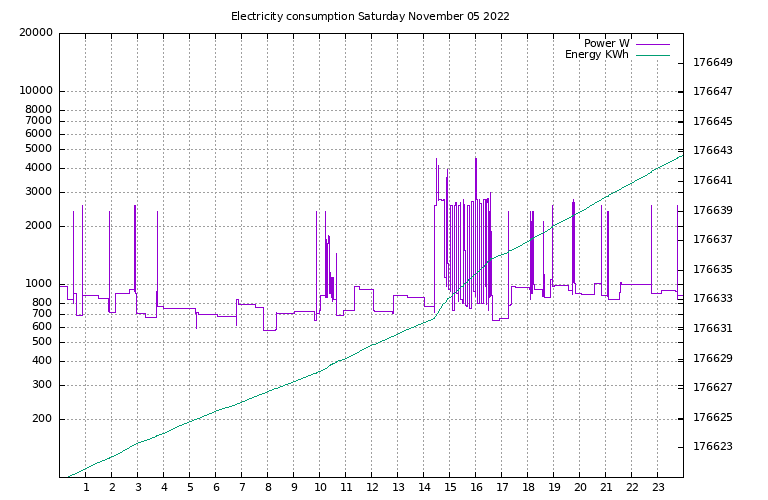This screenshot has height=500, width=768.
Task: Click hour 16 on the bottom time axis
Action: pos(476,488)
